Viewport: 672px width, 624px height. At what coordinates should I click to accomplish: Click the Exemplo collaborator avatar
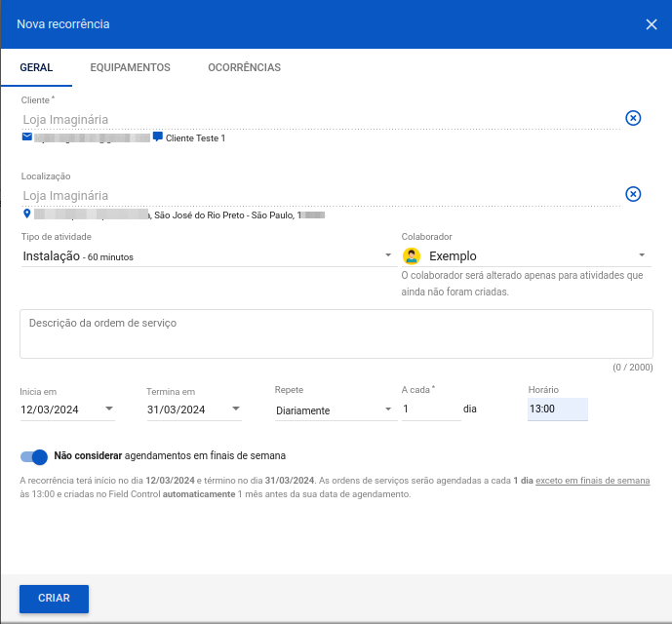coord(411,256)
